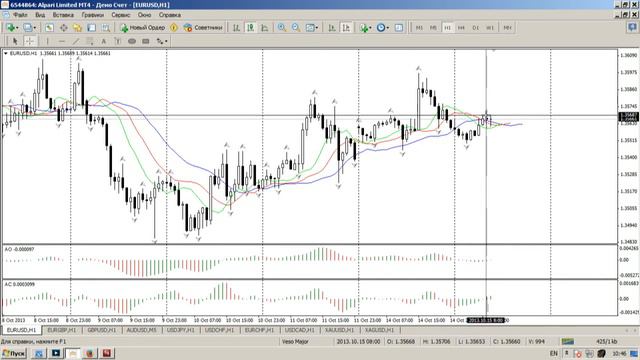This screenshot has height=360, width=640.
Task: Click the 425/1 kb connection status
Action: (606, 342)
